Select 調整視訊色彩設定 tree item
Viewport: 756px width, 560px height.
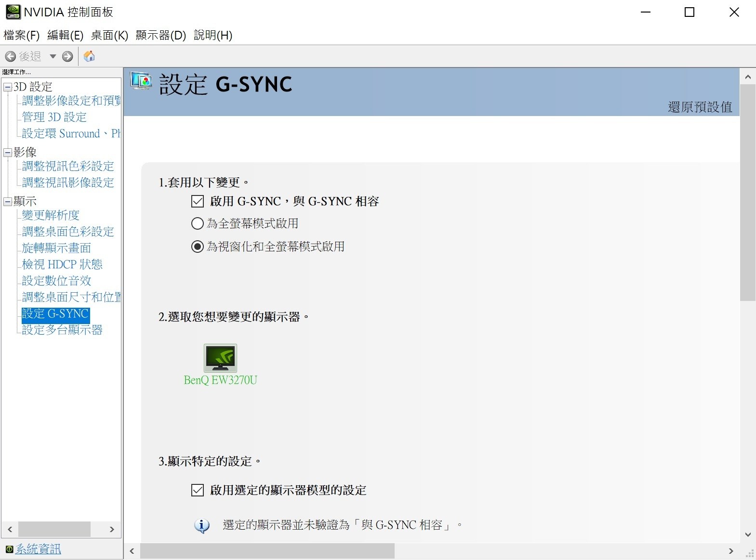pyautogui.click(x=68, y=166)
